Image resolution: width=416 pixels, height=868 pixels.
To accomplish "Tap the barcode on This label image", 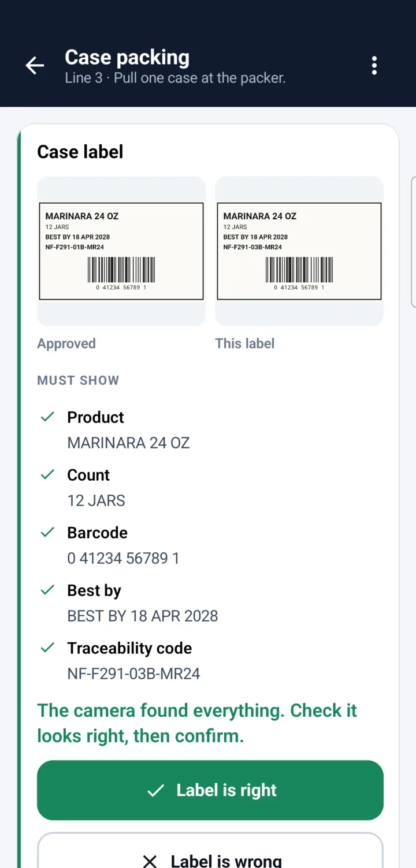I will click(x=299, y=270).
